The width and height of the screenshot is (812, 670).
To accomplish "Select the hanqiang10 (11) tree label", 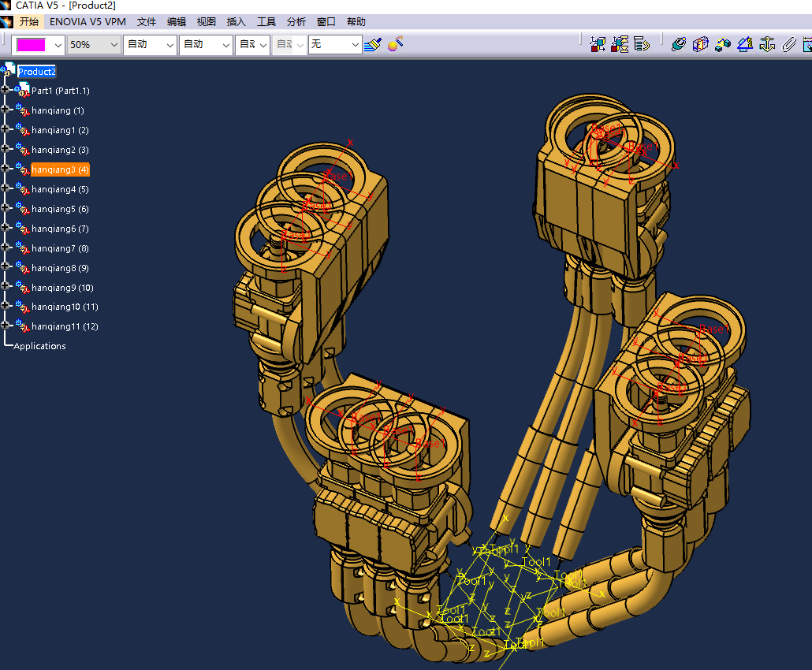I will [x=65, y=307].
